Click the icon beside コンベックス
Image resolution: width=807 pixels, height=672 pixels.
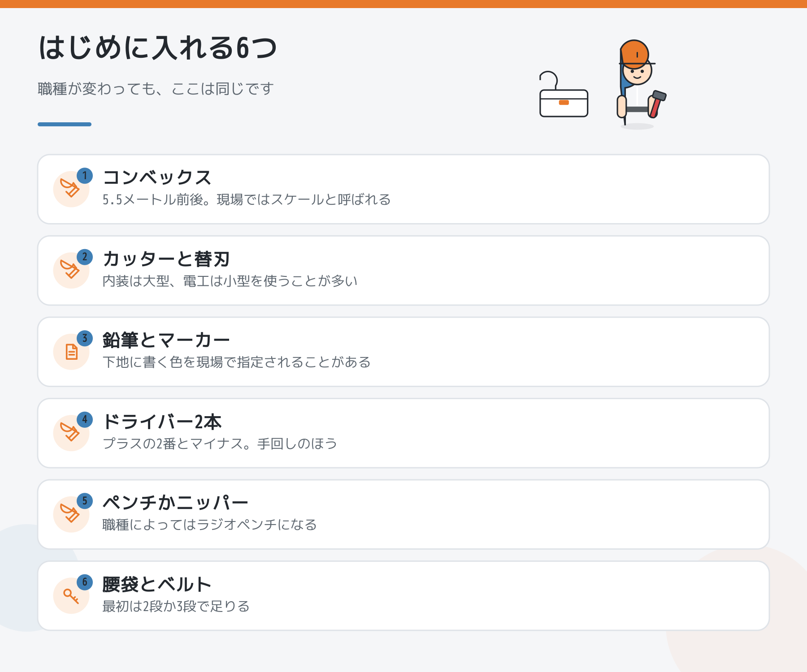coord(71,189)
